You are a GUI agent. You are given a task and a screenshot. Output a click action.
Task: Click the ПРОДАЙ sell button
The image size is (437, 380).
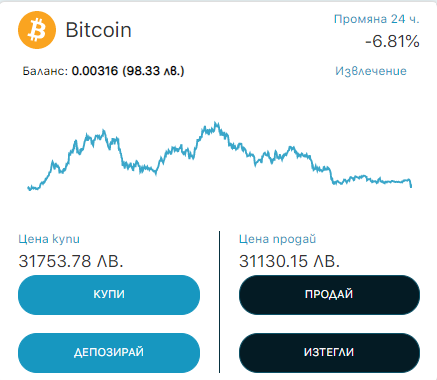pos(329,295)
